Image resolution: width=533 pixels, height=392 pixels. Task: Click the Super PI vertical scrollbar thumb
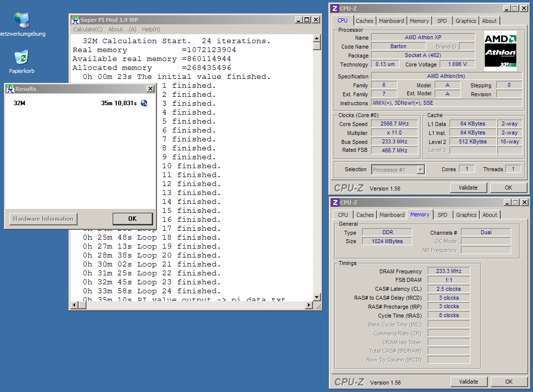316,46
